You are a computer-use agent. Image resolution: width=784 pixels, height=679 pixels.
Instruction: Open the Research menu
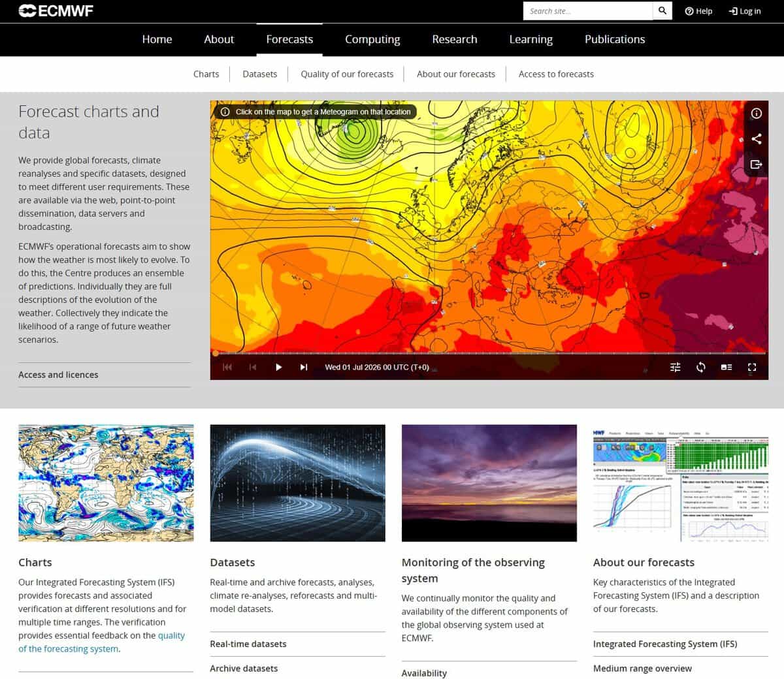[x=455, y=39]
